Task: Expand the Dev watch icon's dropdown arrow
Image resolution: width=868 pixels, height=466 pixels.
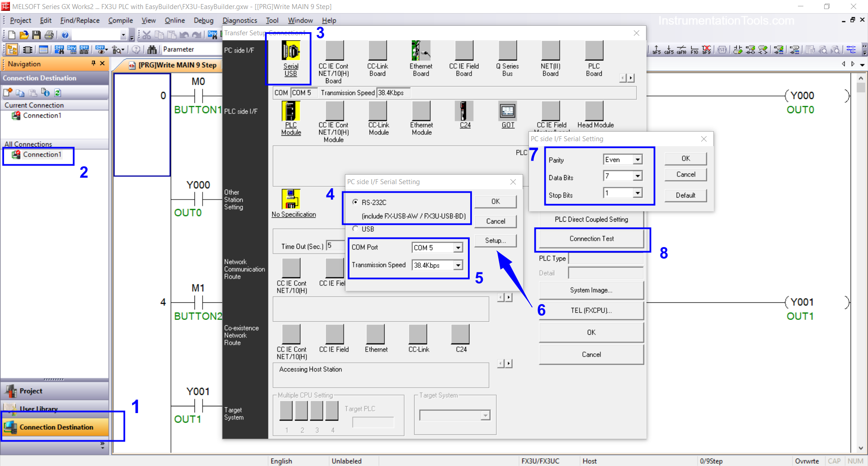Action: [x=106, y=49]
